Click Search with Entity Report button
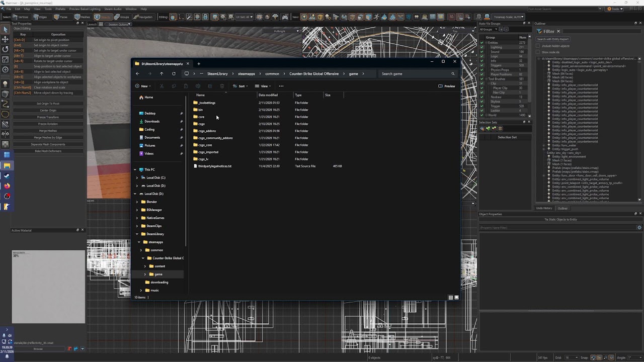 [553, 39]
